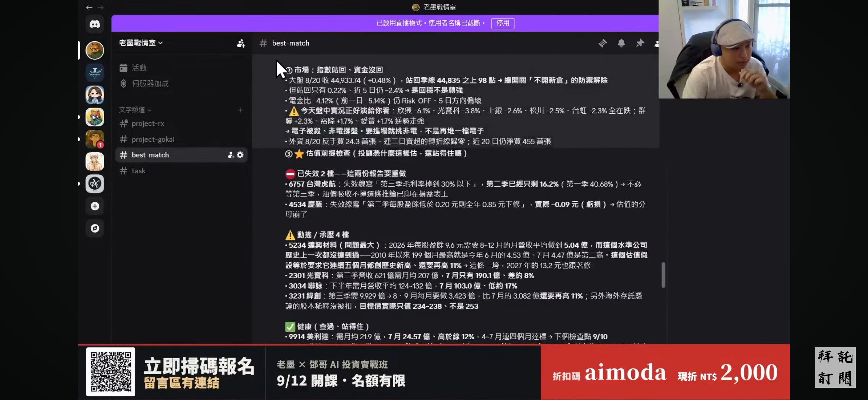
Task: Open the explore servers compass icon
Action: (95, 228)
